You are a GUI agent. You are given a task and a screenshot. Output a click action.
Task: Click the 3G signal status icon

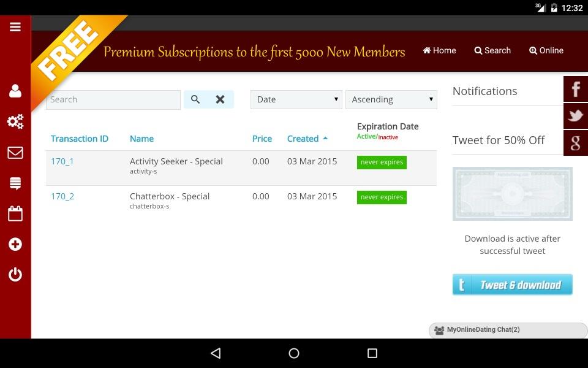[x=540, y=7]
